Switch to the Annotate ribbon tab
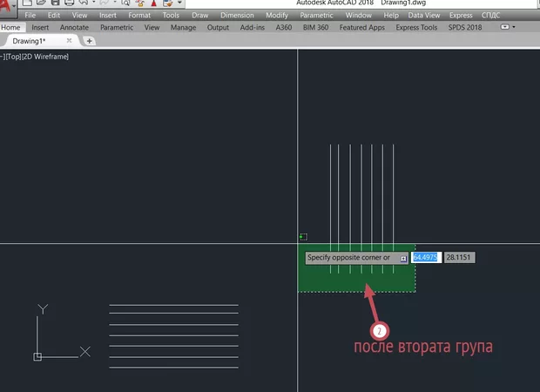540x392 pixels. [x=74, y=27]
